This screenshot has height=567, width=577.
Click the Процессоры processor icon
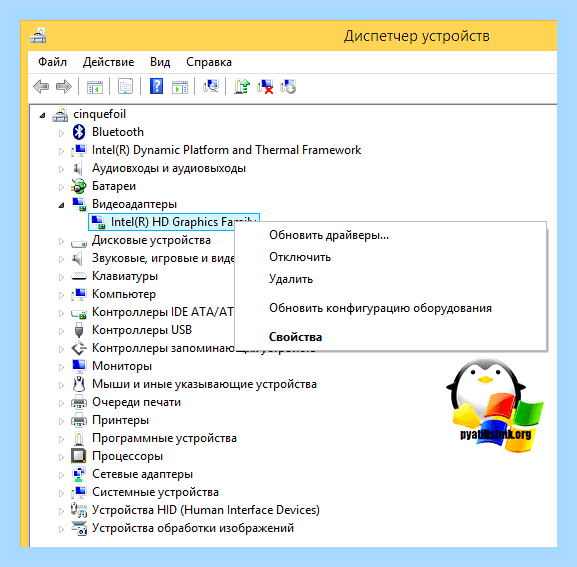(x=79, y=456)
